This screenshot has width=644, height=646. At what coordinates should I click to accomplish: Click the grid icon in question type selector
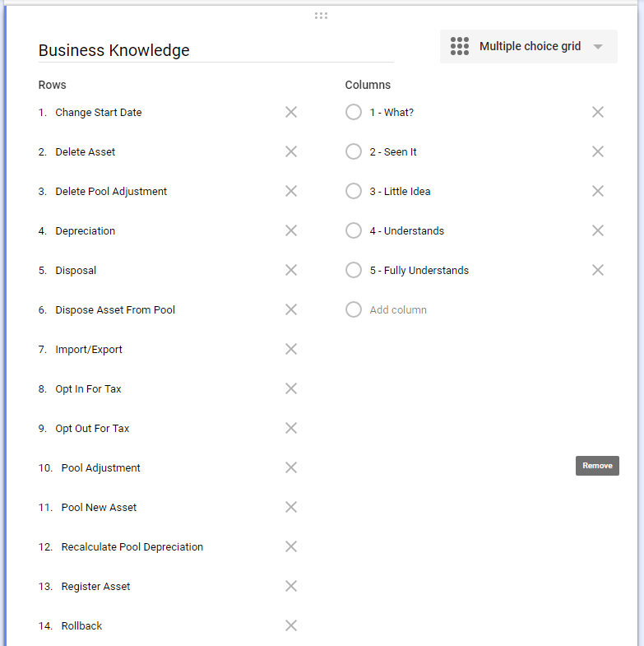[x=460, y=46]
